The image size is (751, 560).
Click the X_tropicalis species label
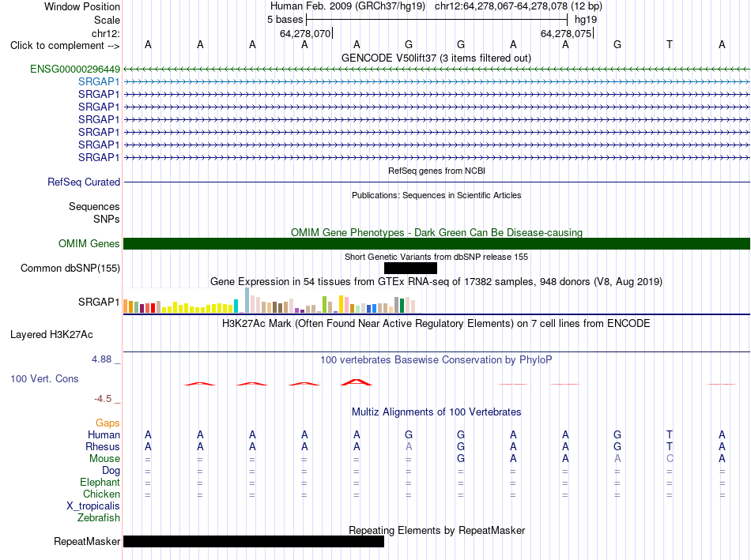(x=93, y=506)
